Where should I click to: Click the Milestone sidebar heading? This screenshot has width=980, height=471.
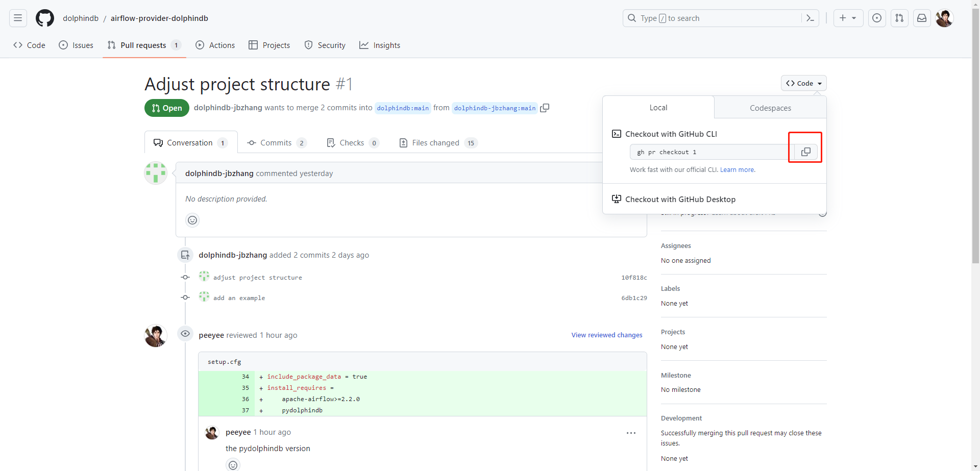pyautogui.click(x=676, y=376)
